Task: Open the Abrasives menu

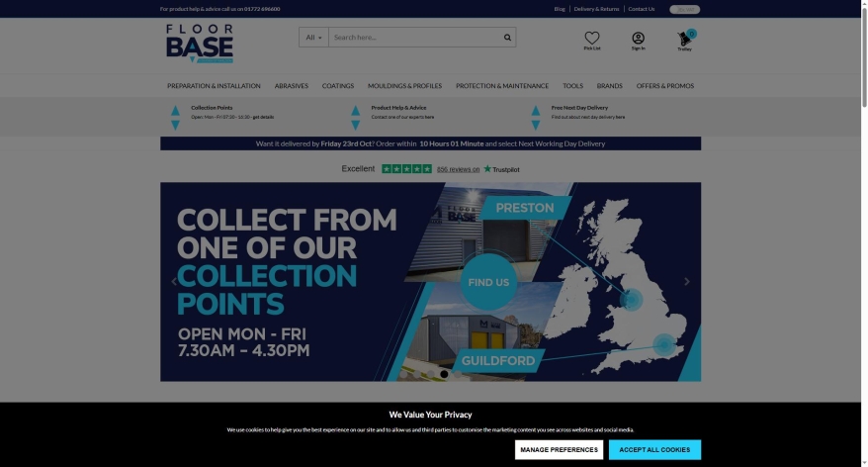Action: (x=292, y=86)
